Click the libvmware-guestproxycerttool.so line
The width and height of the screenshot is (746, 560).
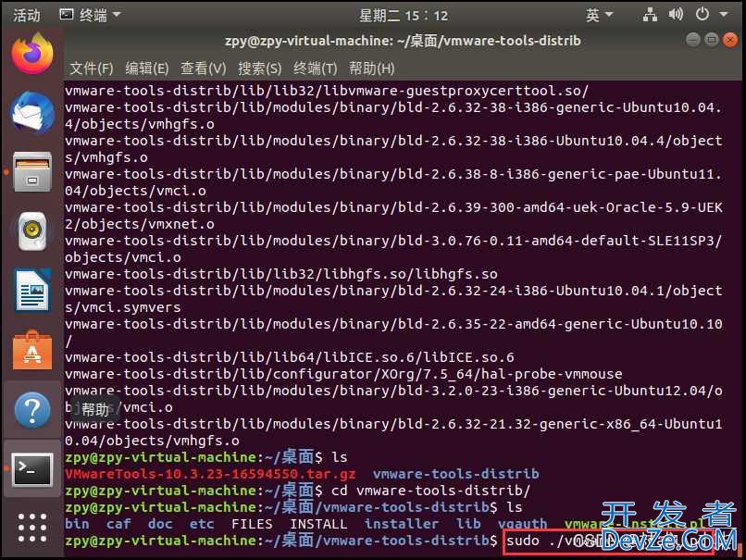click(x=327, y=91)
